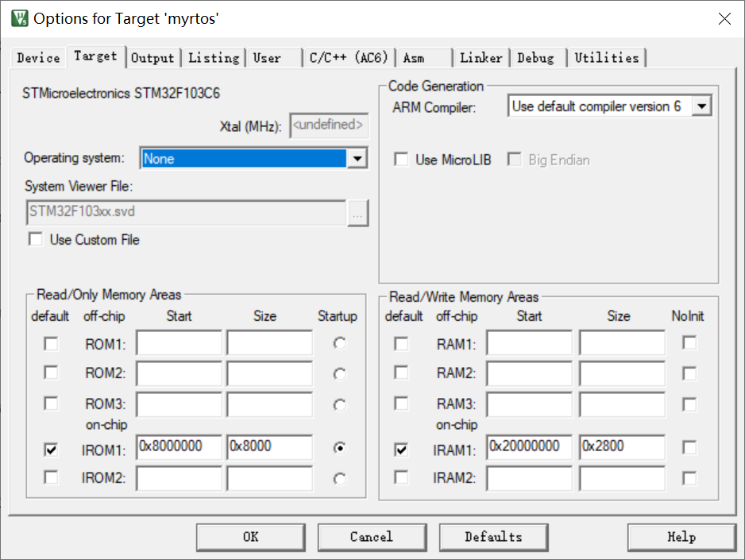This screenshot has width=745, height=560.
Task: Switch to the Debug tab
Action: coord(538,58)
